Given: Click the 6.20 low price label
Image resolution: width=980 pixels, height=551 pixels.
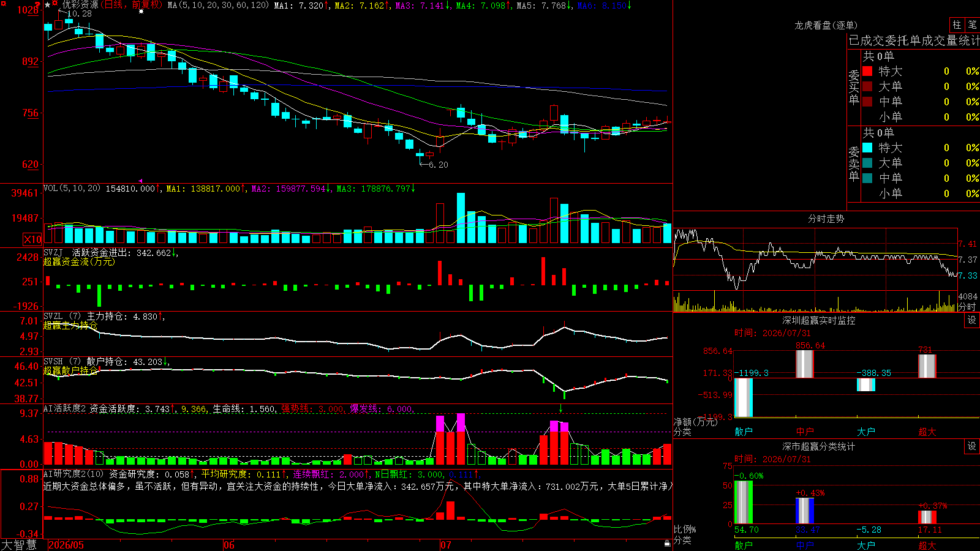Looking at the screenshot, I should pos(438,165).
